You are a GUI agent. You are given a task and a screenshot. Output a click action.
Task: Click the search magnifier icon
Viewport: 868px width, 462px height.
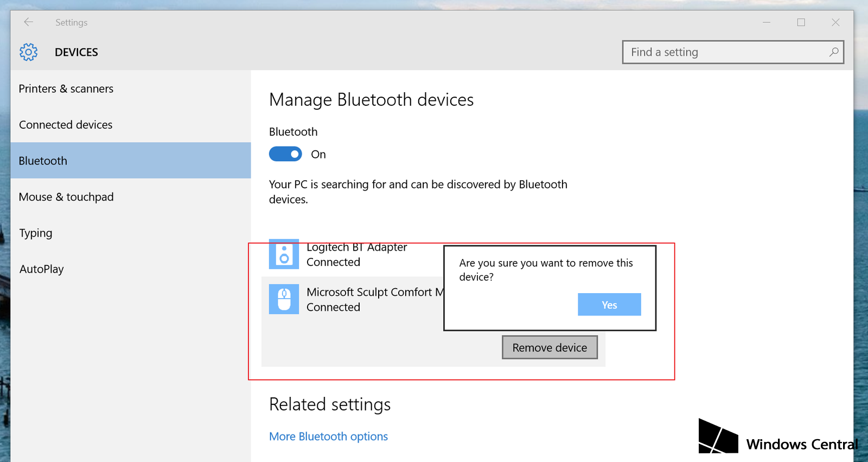834,52
